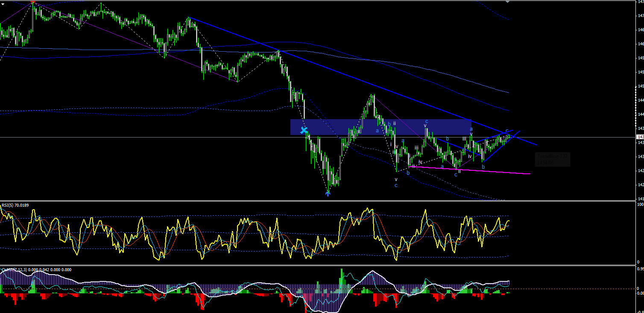This screenshot has width=644, height=313.
Task: Select the long thick blue descending trendline
Action: click(363, 81)
